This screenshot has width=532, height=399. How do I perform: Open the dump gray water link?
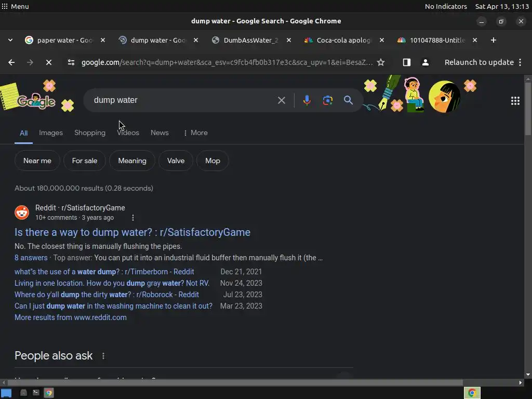click(x=112, y=283)
